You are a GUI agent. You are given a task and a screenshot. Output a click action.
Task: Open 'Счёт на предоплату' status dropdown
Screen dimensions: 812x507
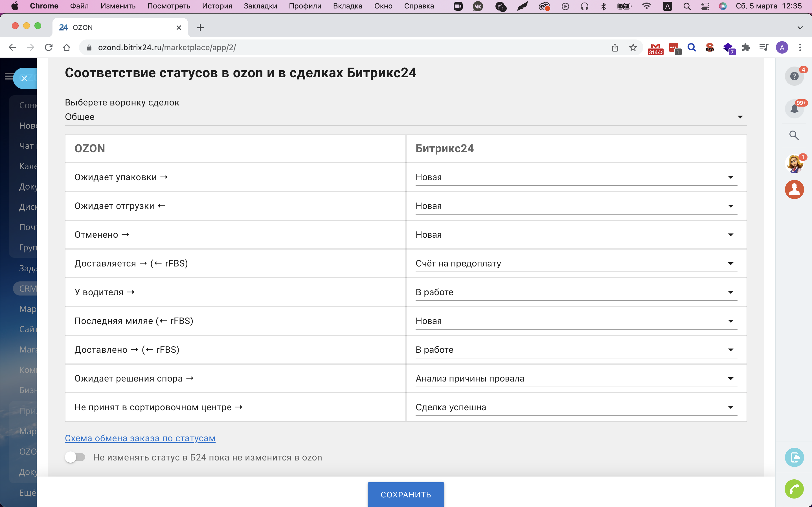tap(576, 264)
